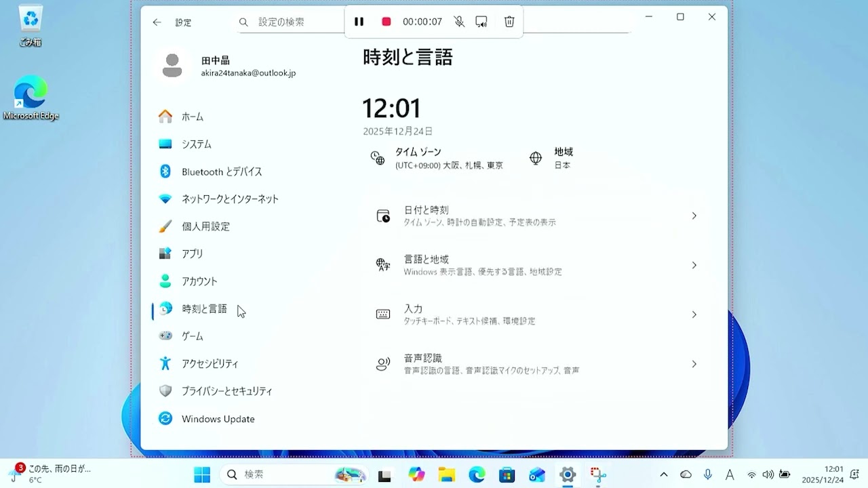Image resolution: width=868 pixels, height=488 pixels.
Task: Open 入力 settings row
Action: point(538,314)
